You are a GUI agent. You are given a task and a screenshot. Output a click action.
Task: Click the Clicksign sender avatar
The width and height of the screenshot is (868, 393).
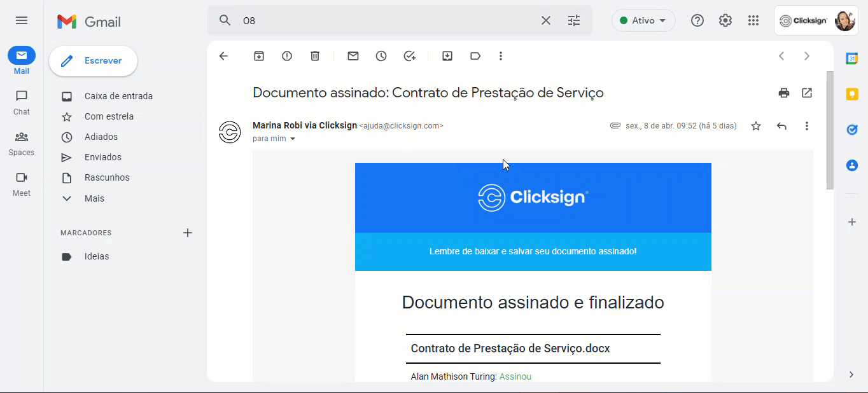point(229,132)
